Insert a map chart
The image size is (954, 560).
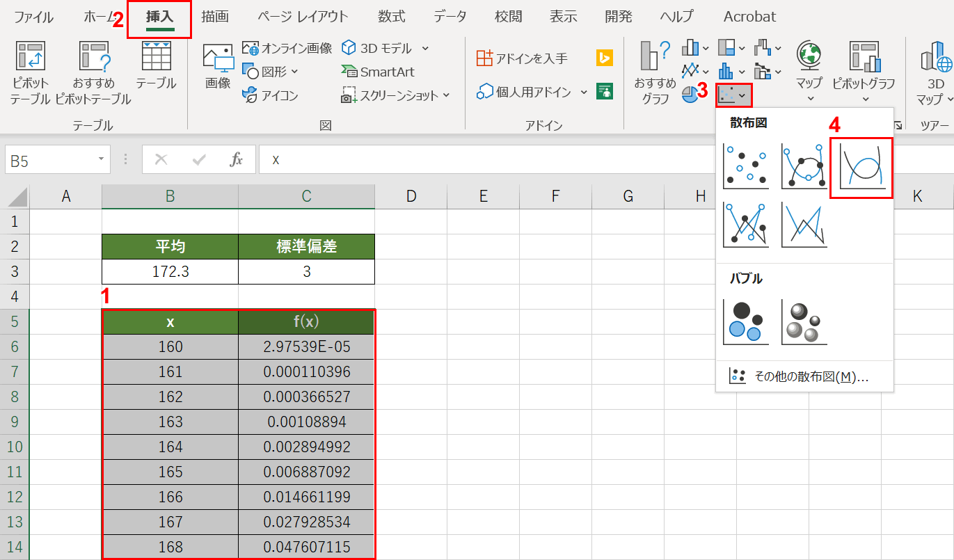[x=807, y=67]
